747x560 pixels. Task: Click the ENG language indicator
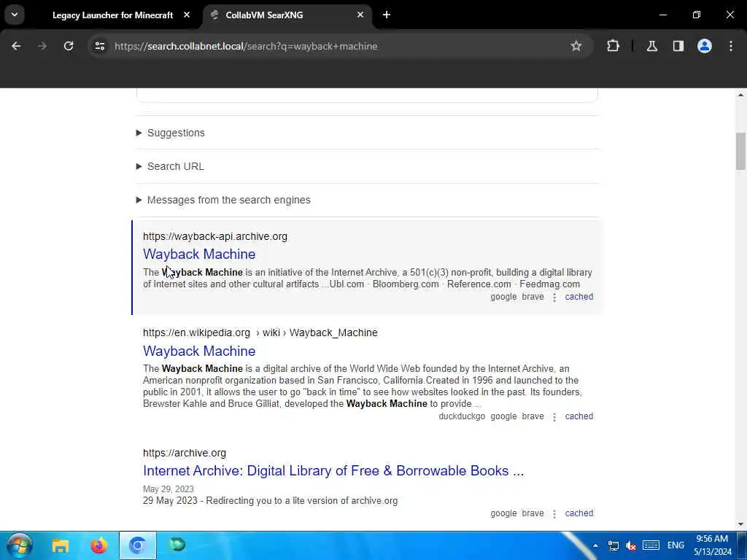click(676, 545)
